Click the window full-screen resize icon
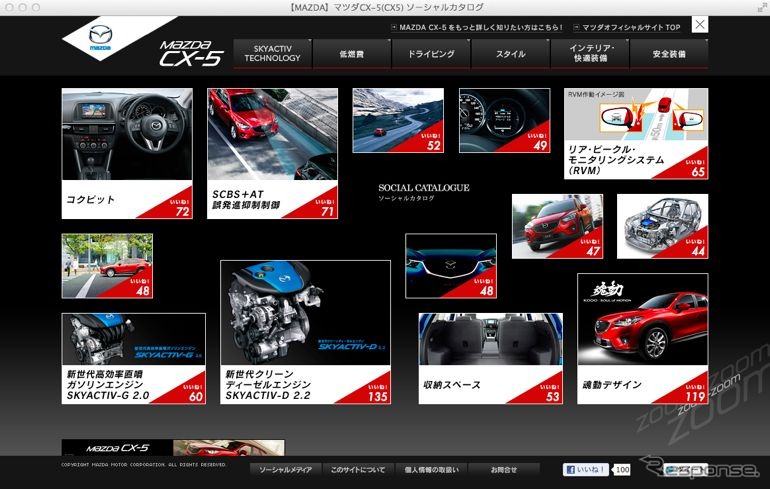 tap(762, 7)
